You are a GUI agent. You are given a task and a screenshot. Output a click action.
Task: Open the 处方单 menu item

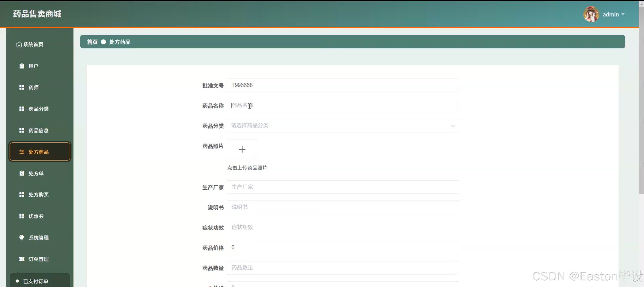pos(40,173)
